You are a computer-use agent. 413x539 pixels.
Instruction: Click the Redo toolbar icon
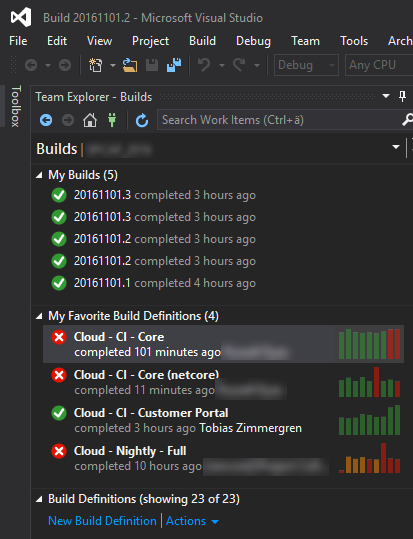point(239,65)
